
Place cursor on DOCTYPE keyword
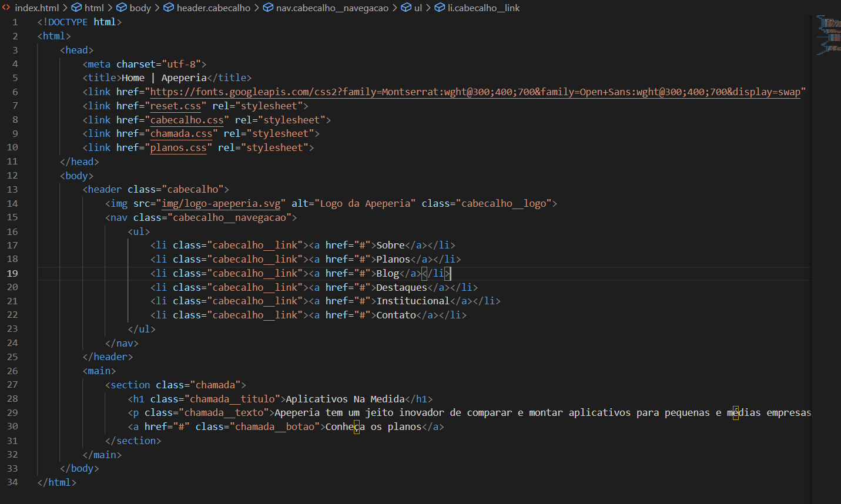pos(68,22)
